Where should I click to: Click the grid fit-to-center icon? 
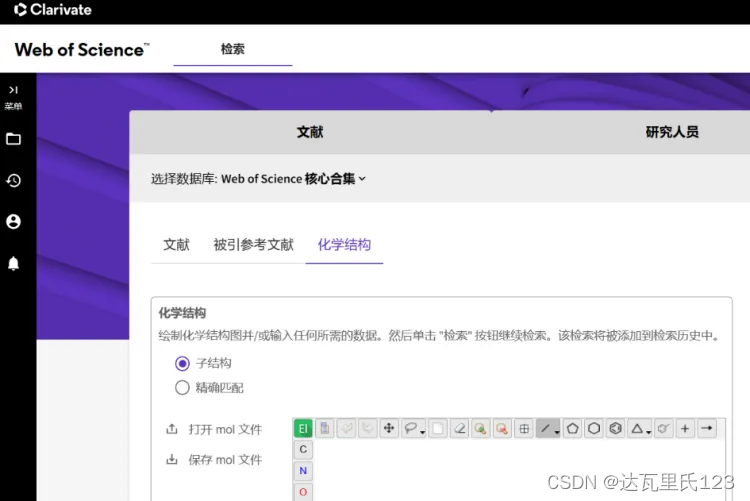(x=524, y=428)
